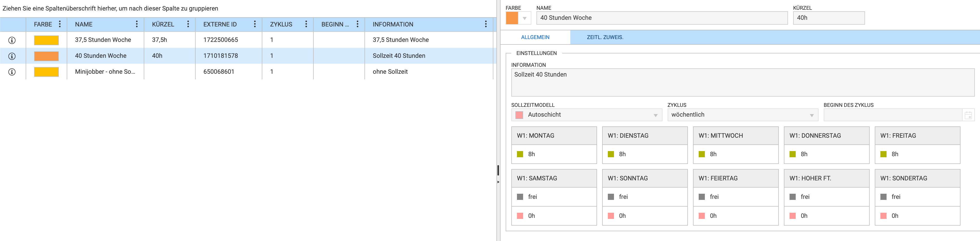Click info icon for 40 Stunden Woche row
980x241 pixels.
point(12,56)
